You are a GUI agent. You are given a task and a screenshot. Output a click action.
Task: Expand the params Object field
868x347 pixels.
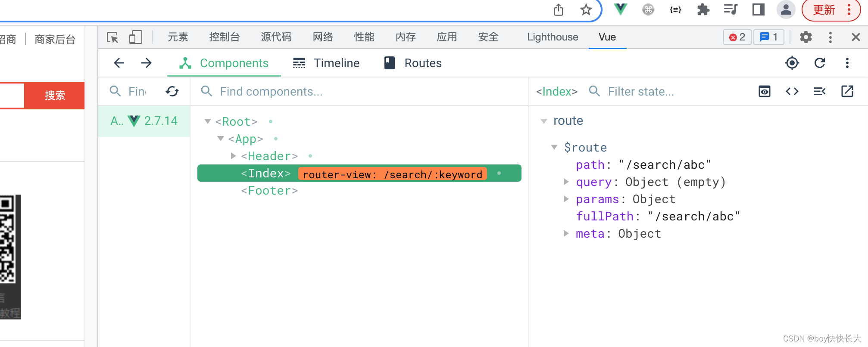(x=566, y=199)
